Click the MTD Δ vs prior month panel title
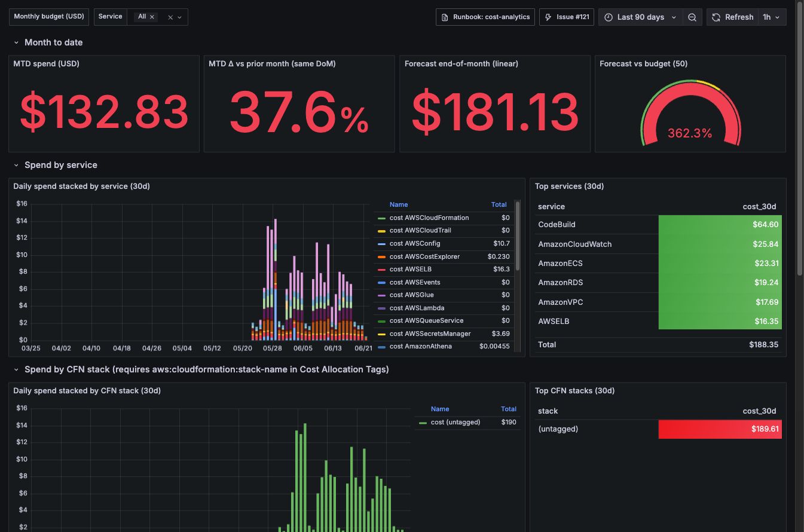804x532 pixels. 272,63
